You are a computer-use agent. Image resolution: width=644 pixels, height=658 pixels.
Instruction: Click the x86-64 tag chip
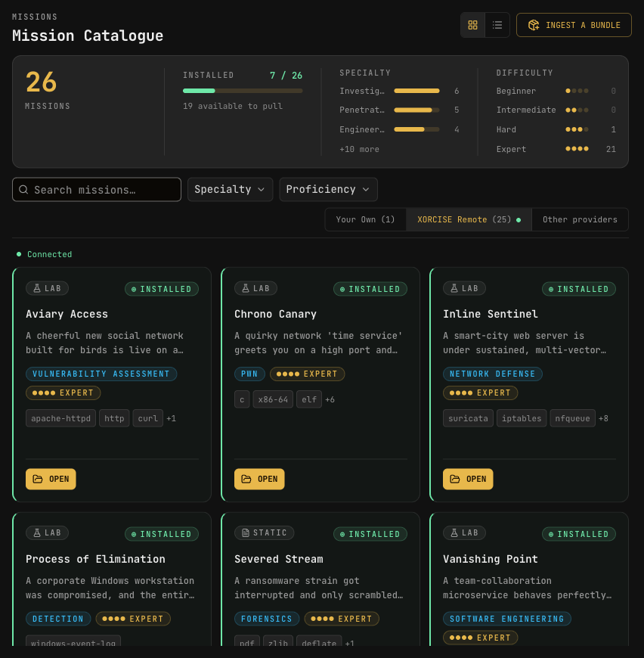[x=273, y=399]
